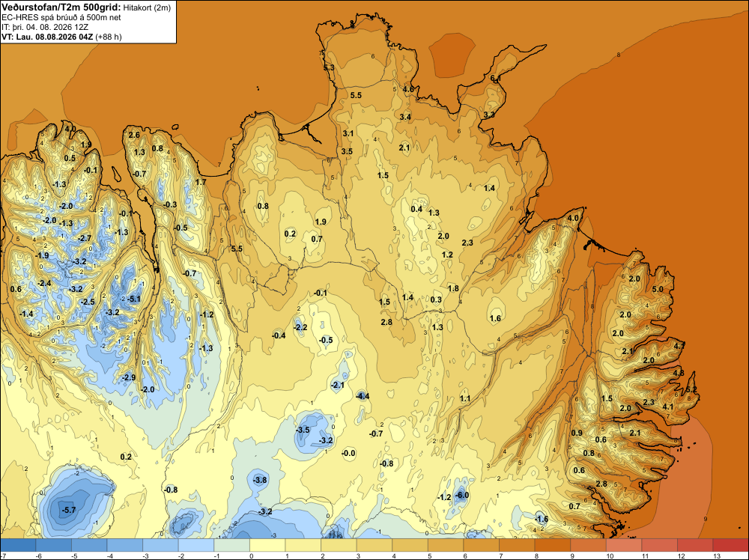Click the temperature value '3.1'

point(348,134)
